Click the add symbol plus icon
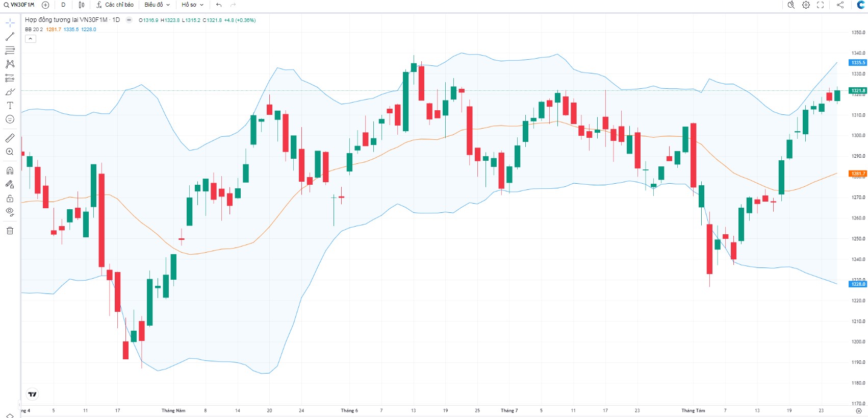The width and height of the screenshot is (868, 418). point(45,5)
